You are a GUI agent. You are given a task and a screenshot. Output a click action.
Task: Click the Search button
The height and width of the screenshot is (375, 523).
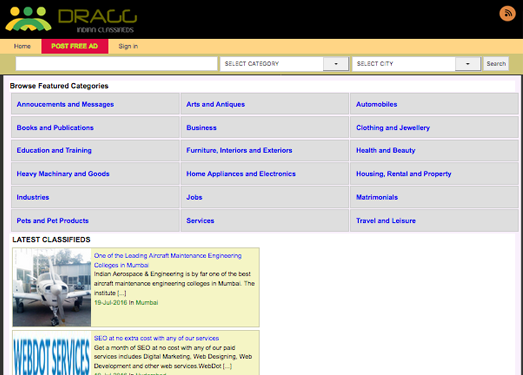tap(496, 64)
